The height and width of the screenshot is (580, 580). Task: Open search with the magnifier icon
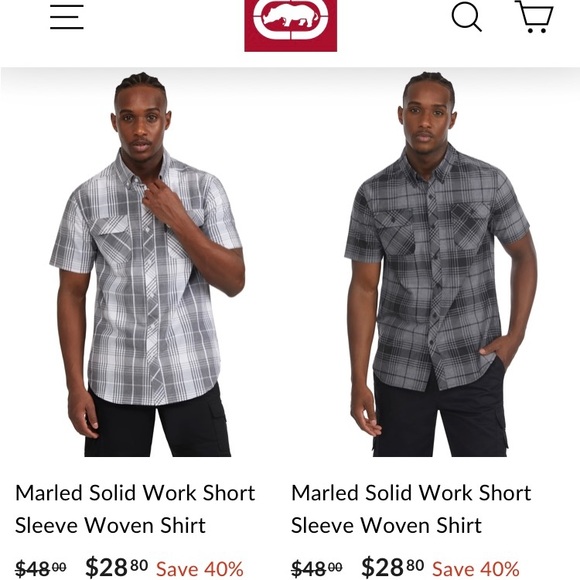click(x=466, y=17)
